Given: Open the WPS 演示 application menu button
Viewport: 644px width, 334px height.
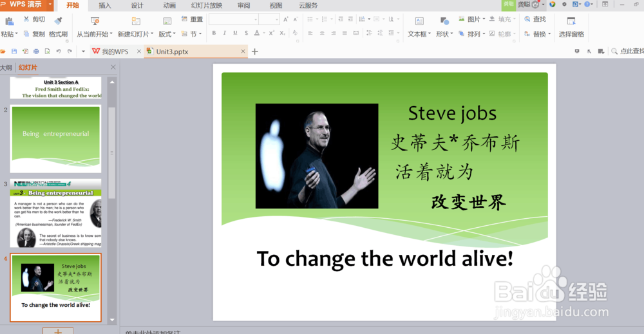Looking at the screenshot, I should tap(26, 5).
